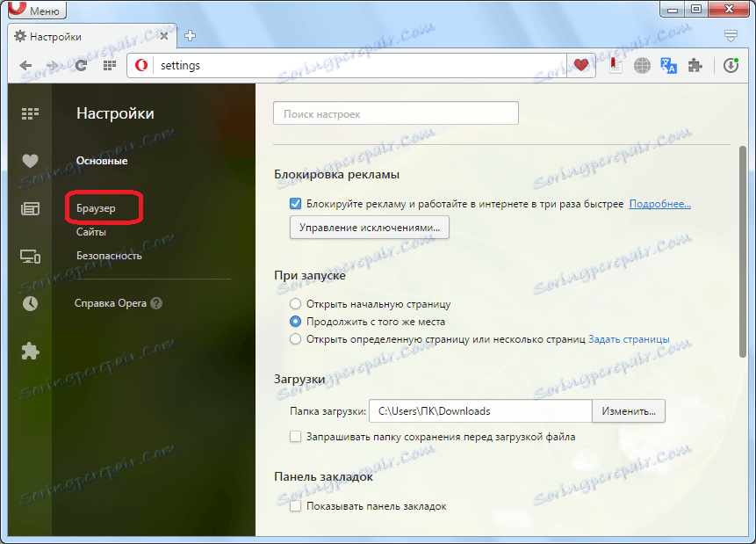Viewport: 756px width, 544px height.
Task: Click the globe extension icon
Action: pos(642,65)
